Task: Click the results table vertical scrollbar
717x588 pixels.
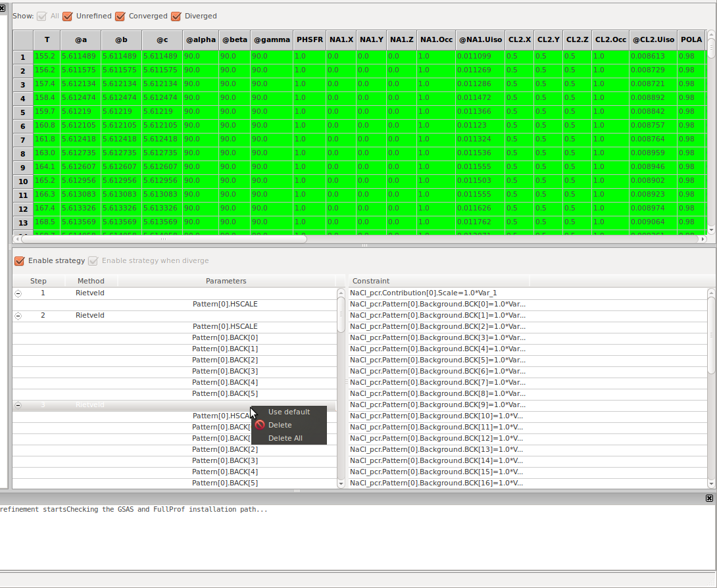Action: coord(711,49)
